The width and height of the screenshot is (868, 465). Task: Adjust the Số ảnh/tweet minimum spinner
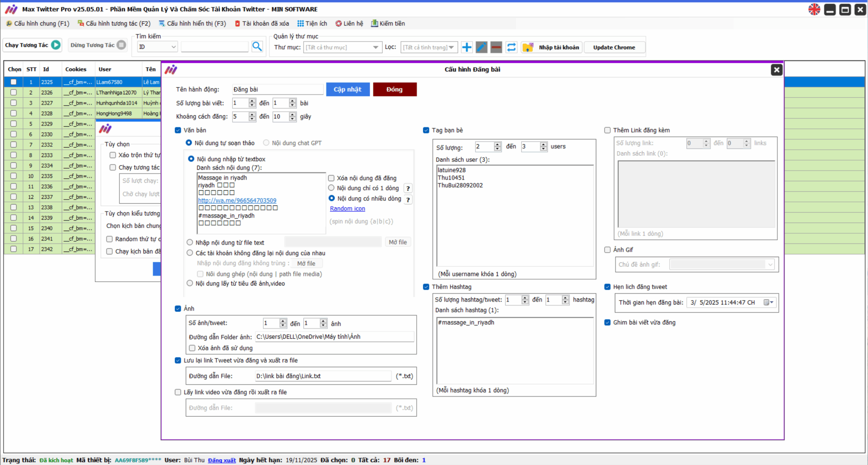click(x=283, y=323)
